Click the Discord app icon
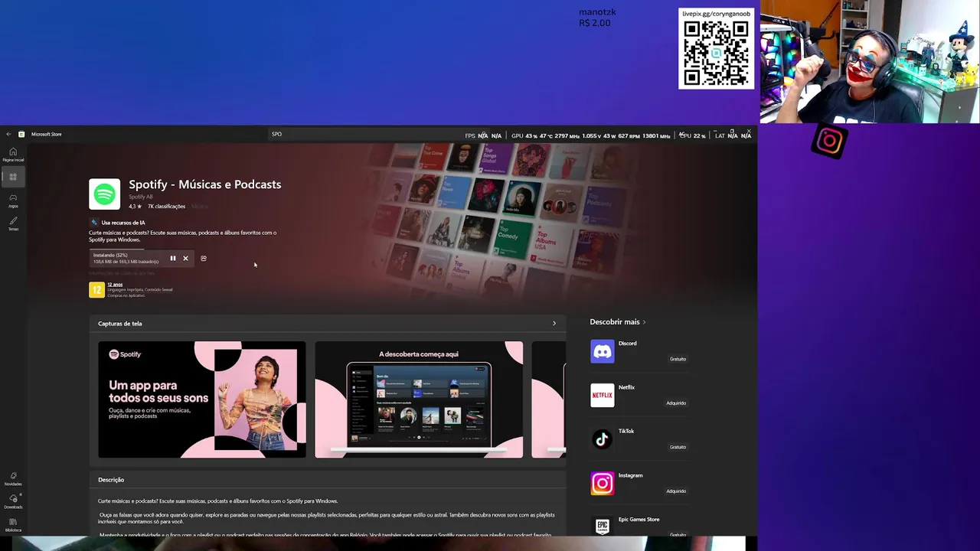This screenshot has height=551, width=980. click(603, 351)
